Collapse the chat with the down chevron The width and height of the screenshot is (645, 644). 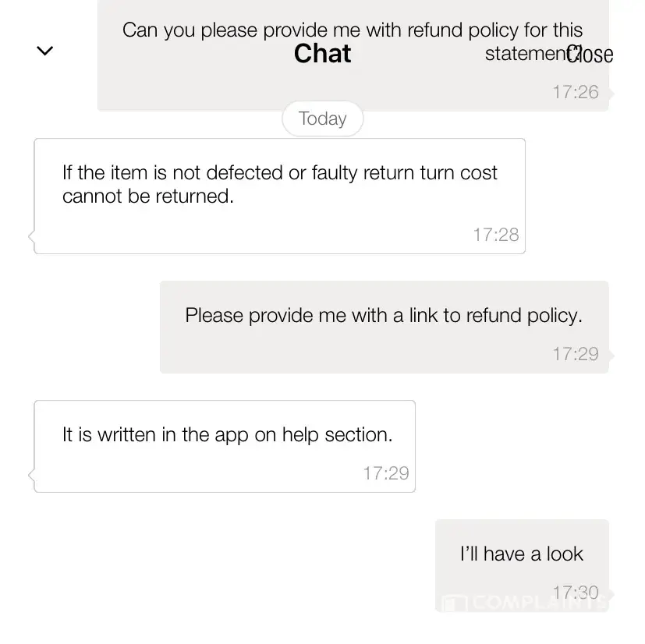tap(45, 51)
